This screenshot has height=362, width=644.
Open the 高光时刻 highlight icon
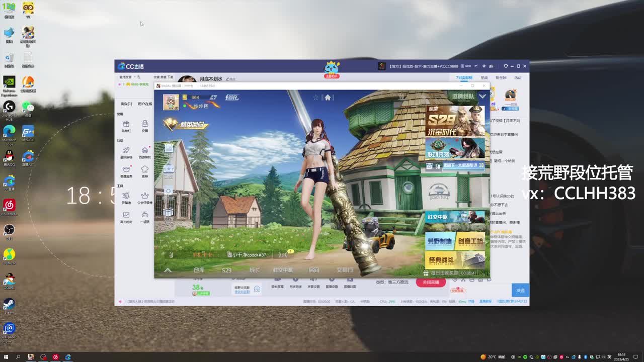126,215
